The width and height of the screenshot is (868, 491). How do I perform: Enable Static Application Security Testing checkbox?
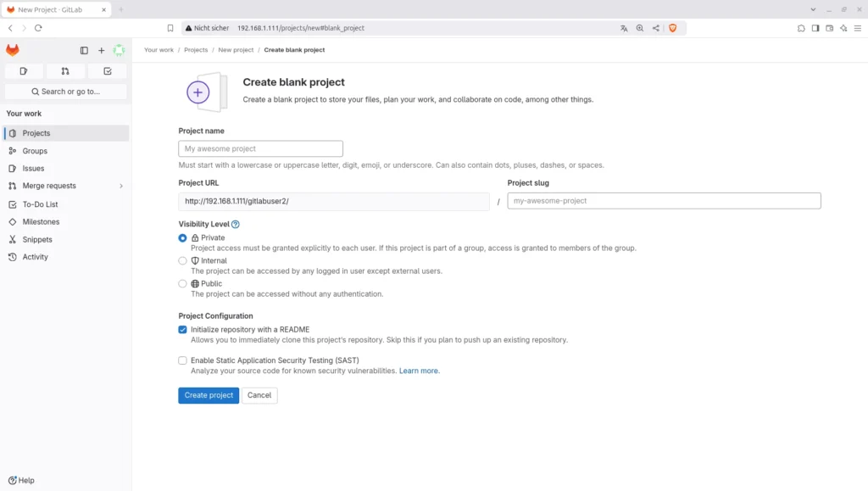(183, 360)
